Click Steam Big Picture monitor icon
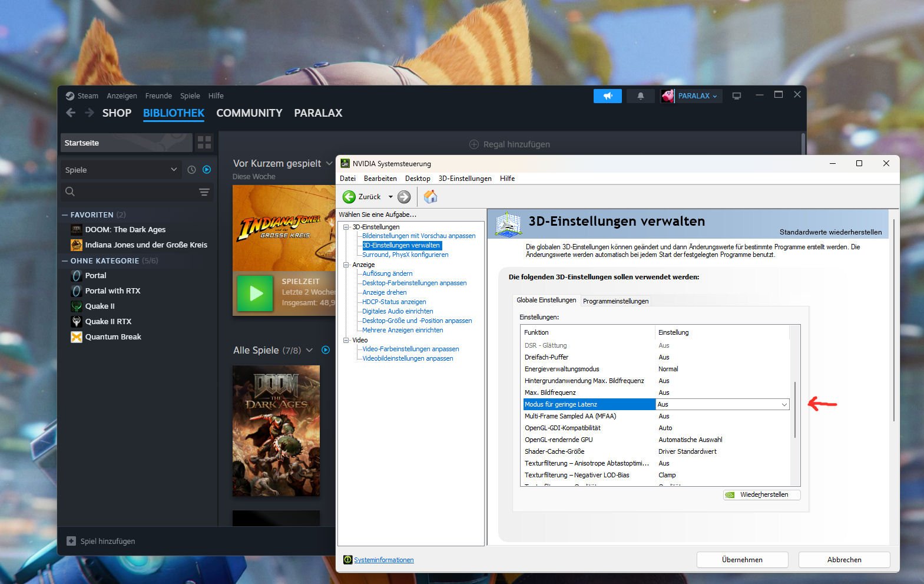Image resolution: width=924 pixels, height=584 pixels. tap(737, 95)
